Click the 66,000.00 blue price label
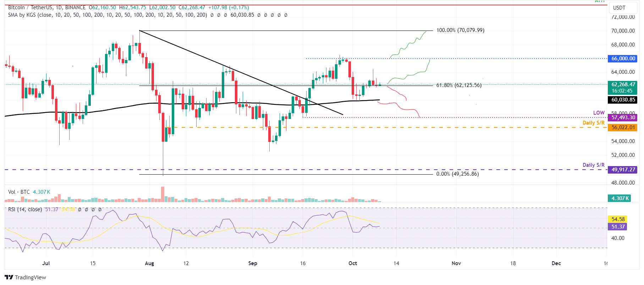 coord(623,59)
